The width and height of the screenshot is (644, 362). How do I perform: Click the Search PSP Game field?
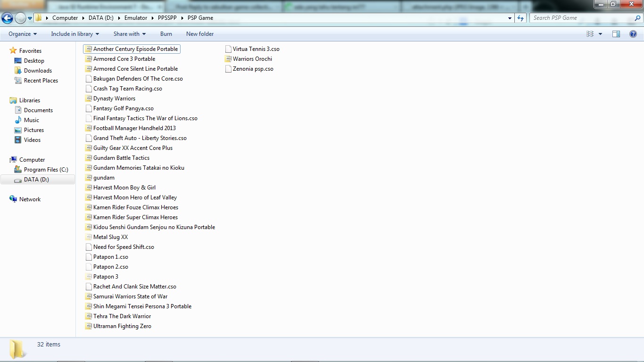(x=582, y=18)
